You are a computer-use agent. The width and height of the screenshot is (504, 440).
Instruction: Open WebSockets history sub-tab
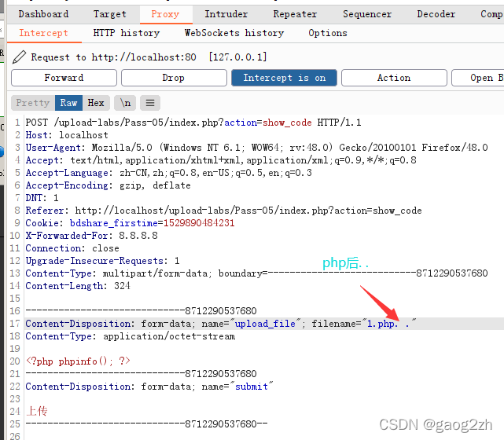point(234,33)
